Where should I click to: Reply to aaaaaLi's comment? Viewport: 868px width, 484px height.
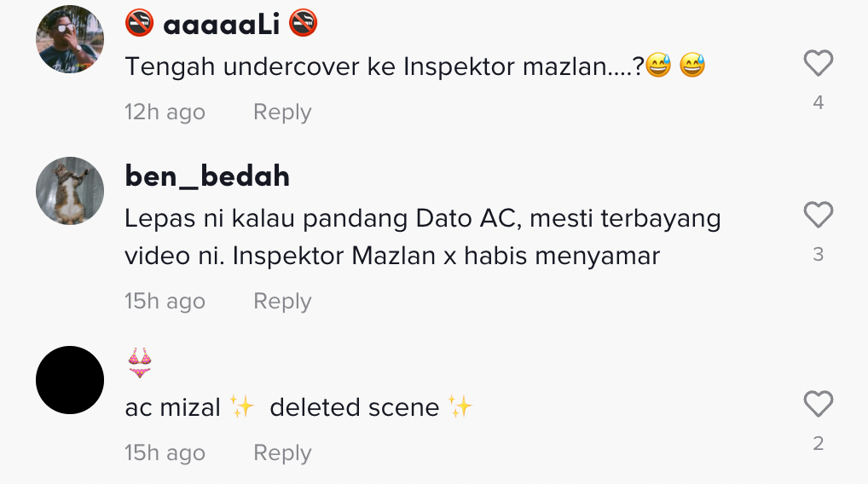[282, 112]
